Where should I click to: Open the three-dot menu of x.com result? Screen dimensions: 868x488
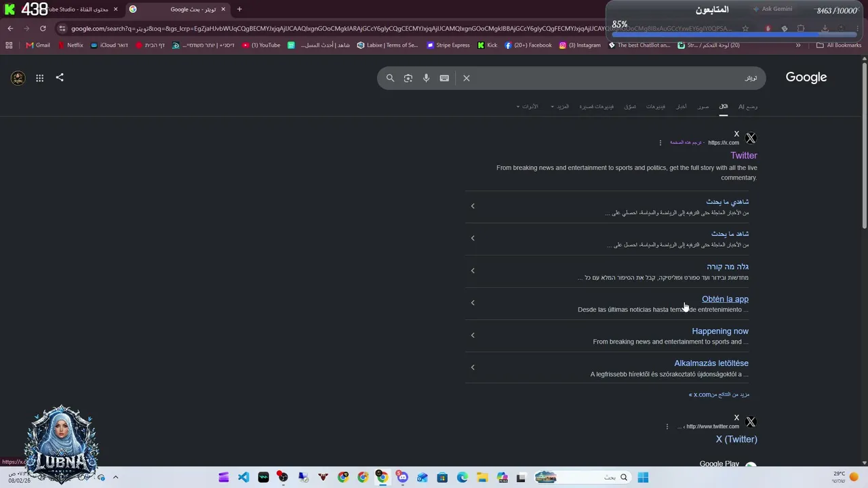coord(660,142)
